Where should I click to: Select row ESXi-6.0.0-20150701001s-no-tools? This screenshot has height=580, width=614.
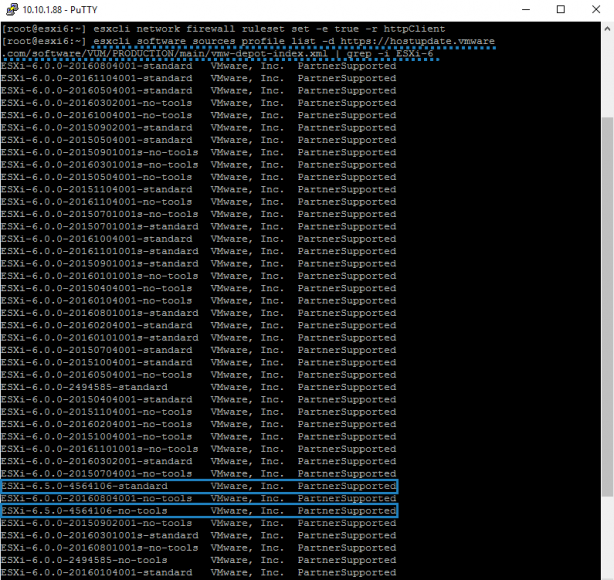click(199, 214)
